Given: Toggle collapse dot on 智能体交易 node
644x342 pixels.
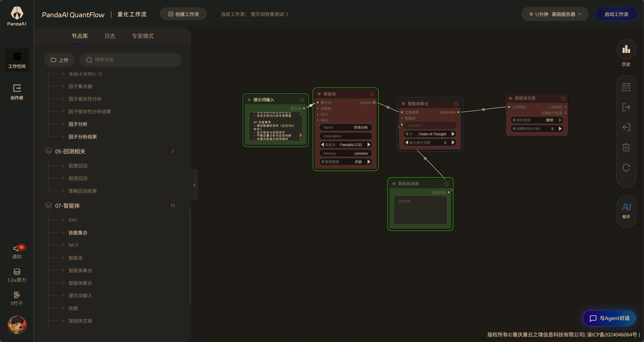Looking at the screenshot, I should click(x=510, y=98).
